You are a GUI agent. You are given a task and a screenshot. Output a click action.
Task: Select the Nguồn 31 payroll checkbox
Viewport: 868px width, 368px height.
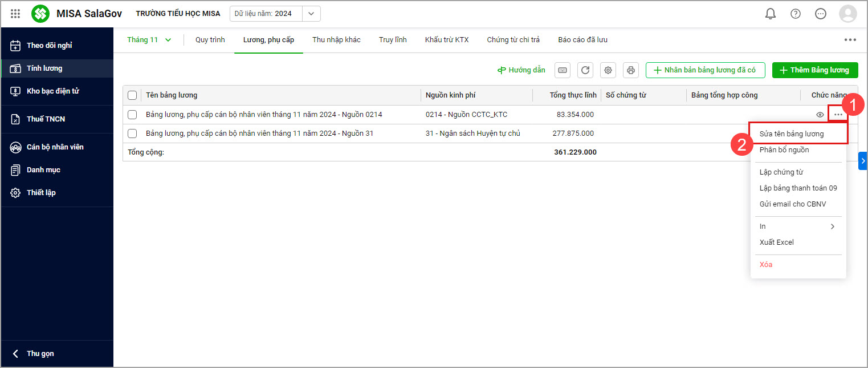click(x=132, y=134)
